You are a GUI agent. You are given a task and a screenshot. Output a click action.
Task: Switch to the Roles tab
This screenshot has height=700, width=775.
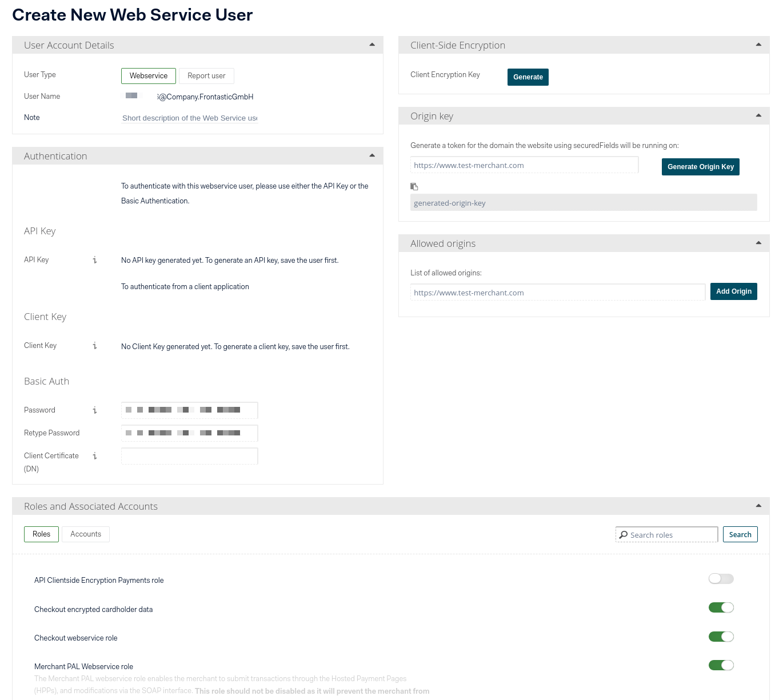[41, 534]
